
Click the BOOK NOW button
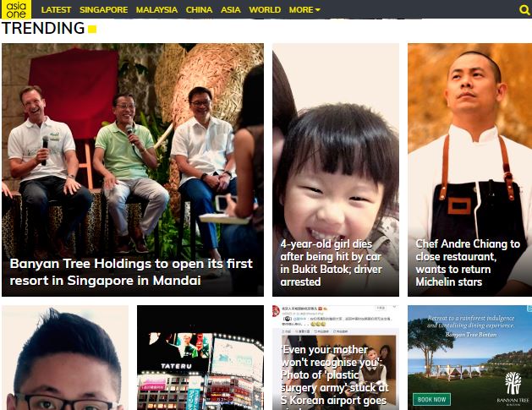431,399
